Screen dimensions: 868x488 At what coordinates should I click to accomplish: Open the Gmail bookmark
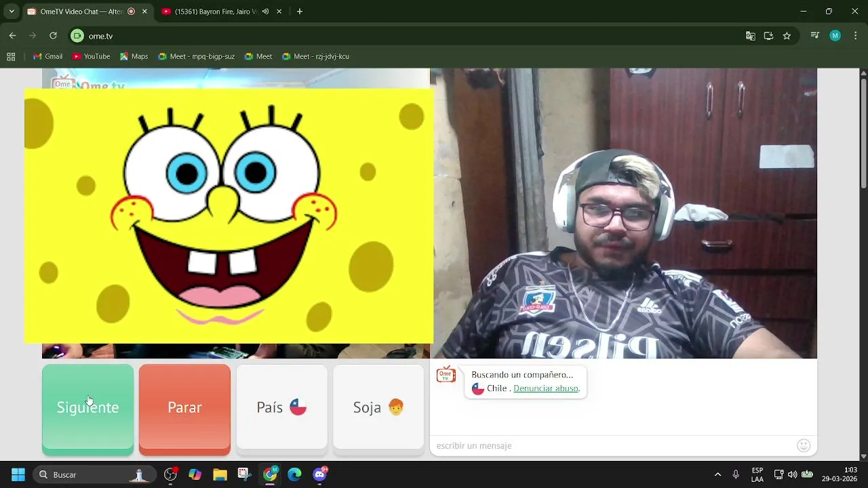click(47, 56)
